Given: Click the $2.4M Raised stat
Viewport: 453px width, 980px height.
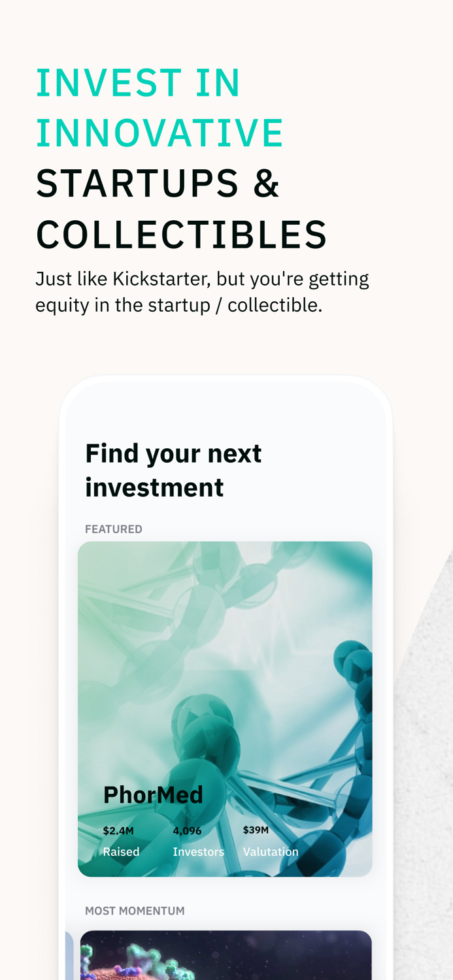Looking at the screenshot, I should coord(118,830).
